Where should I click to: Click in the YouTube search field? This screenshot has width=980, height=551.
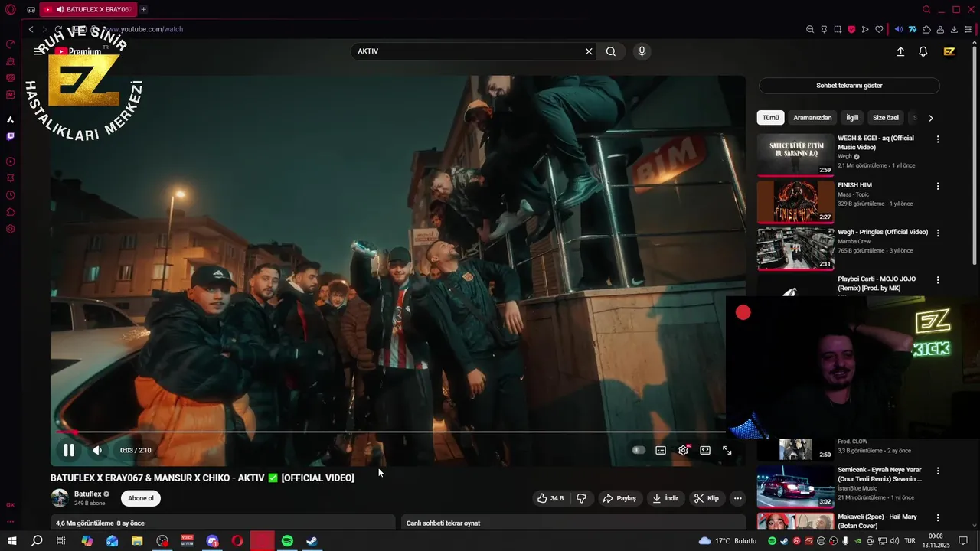[x=467, y=51]
